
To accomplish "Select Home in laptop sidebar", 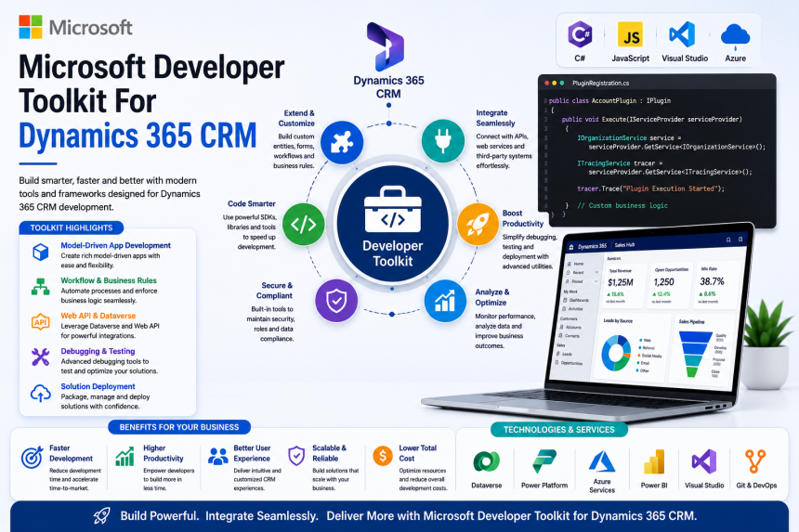I will coord(579,264).
